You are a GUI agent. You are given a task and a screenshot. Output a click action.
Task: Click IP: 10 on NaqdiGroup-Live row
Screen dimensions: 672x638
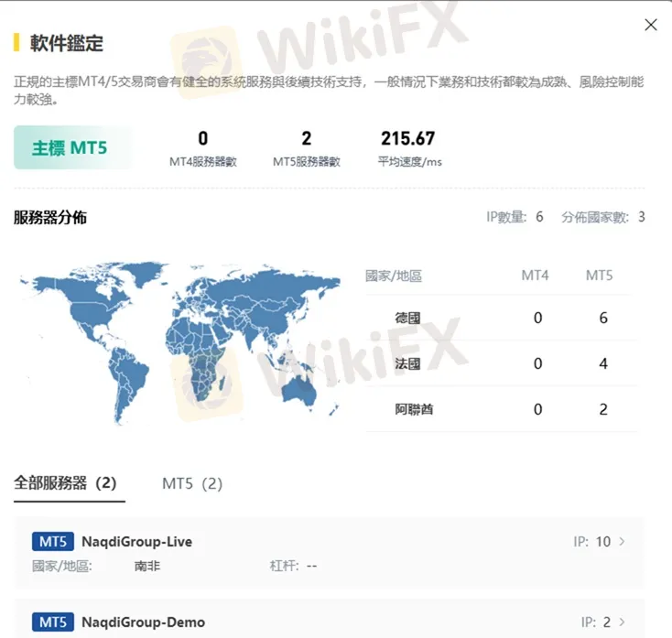[x=591, y=542]
